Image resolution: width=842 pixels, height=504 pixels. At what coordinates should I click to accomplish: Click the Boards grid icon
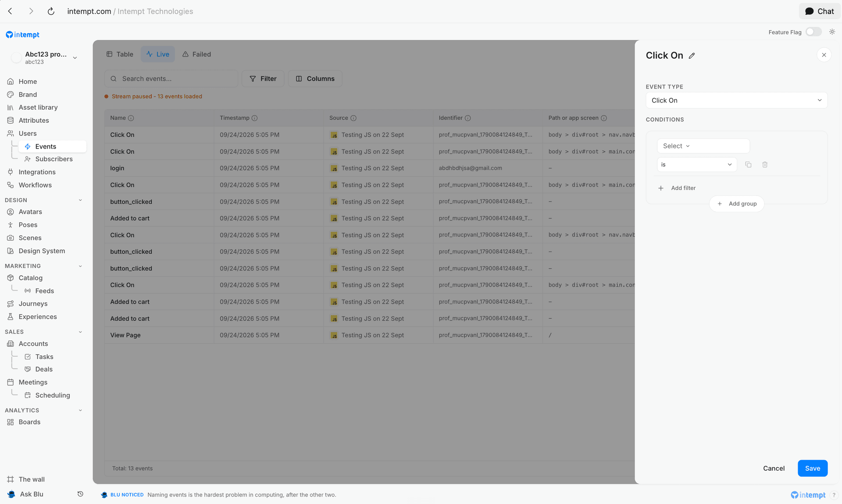click(11, 422)
